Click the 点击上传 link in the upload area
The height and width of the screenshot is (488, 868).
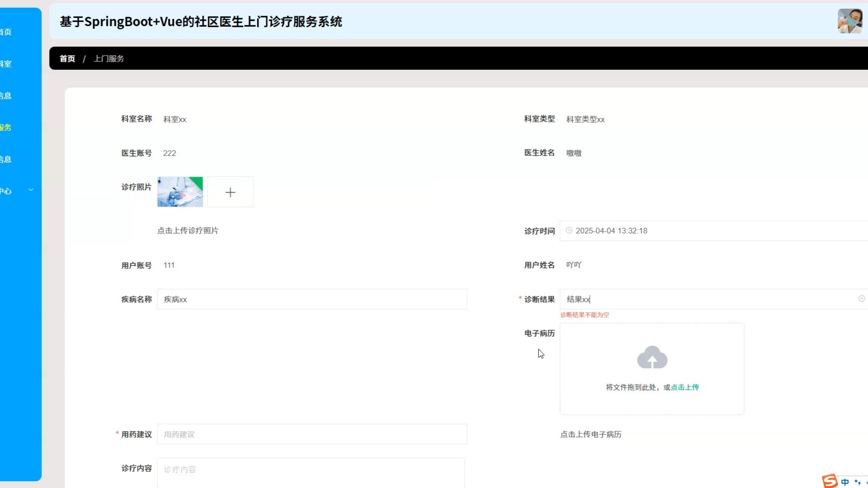tap(685, 387)
